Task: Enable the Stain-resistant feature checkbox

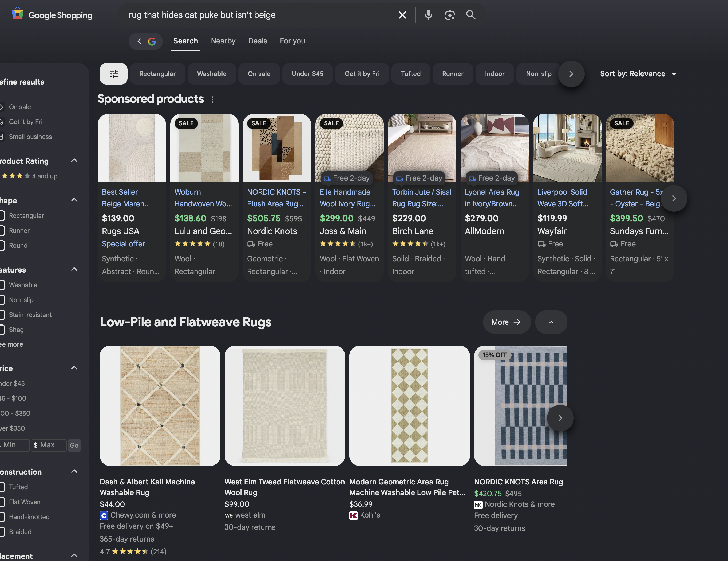Action: (2, 315)
